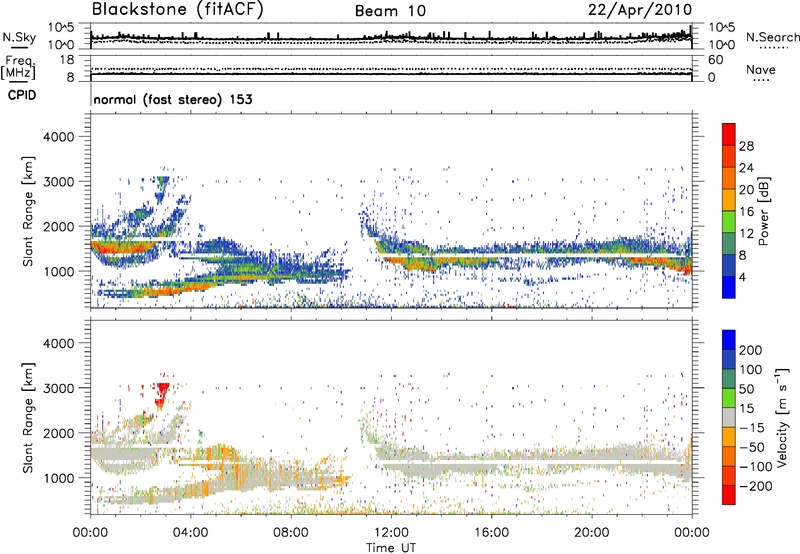800x554 pixels.
Task: Click the power panel 'Slant Range [km]' label
Action: [29, 211]
